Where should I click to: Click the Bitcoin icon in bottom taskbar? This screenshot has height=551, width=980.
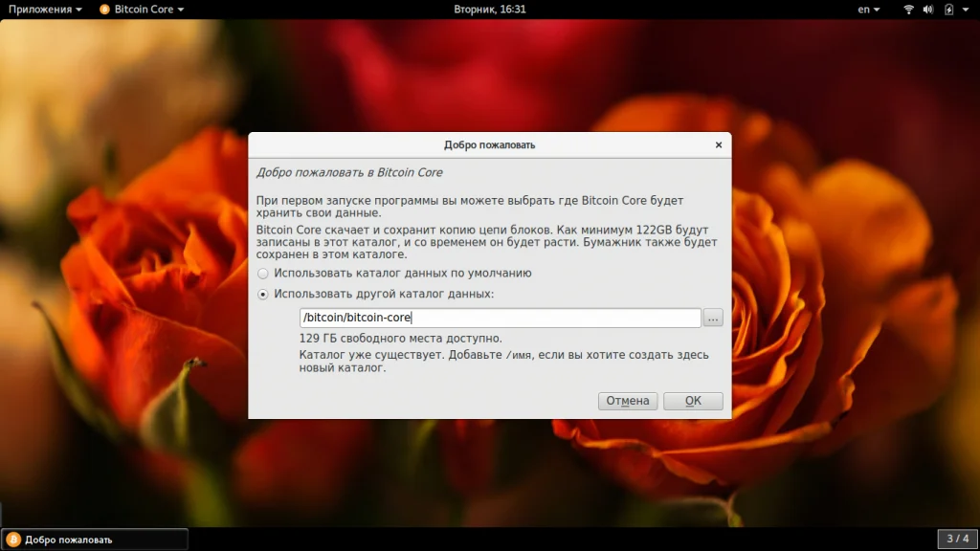point(13,540)
